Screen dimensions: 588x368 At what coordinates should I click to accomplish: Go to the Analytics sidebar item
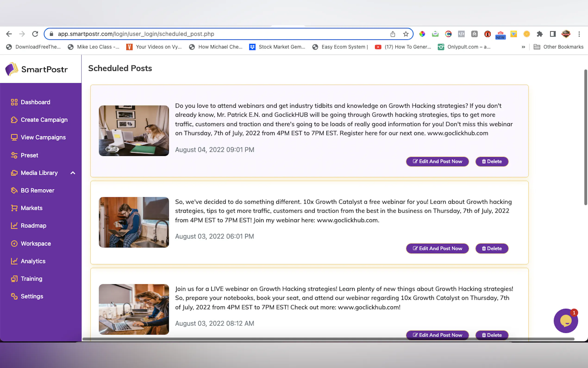click(33, 261)
